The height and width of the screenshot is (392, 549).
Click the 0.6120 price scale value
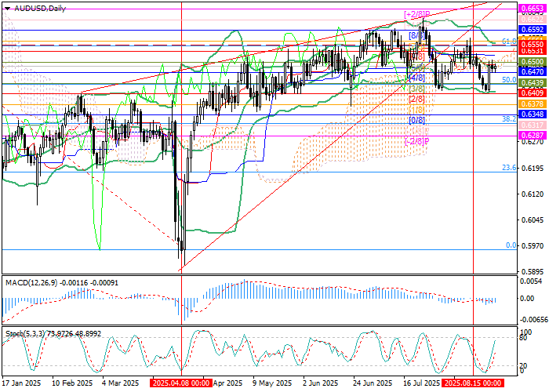click(x=533, y=194)
